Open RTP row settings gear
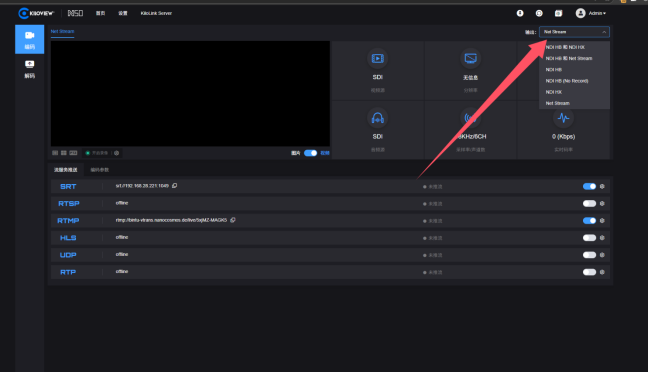This screenshot has height=373, width=648. [602, 272]
